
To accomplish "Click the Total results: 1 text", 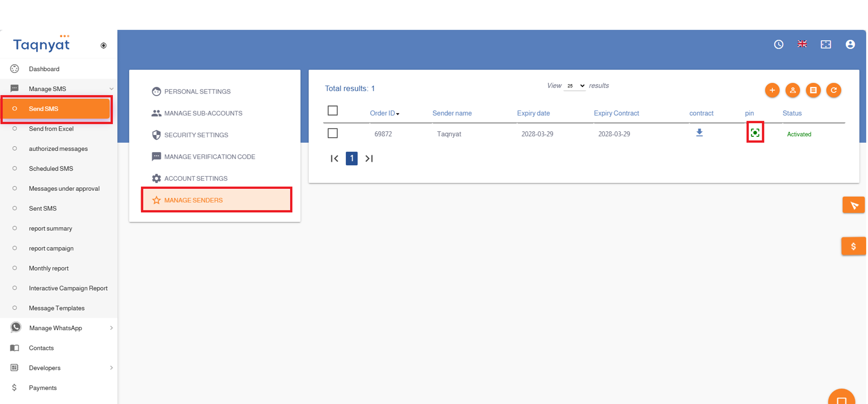I will (x=350, y=89).
